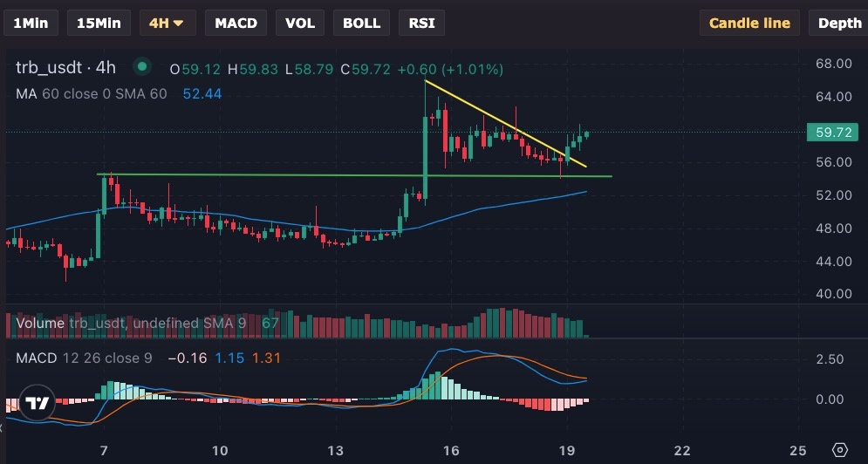Click the MACD line value 1.15

[229, 358]
